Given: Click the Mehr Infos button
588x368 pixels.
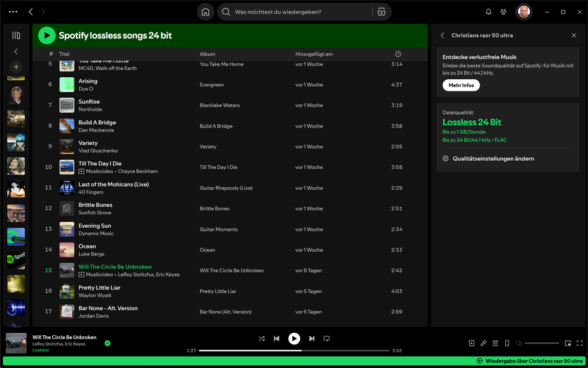Looking at the screenshot, I should pos(461,85).
